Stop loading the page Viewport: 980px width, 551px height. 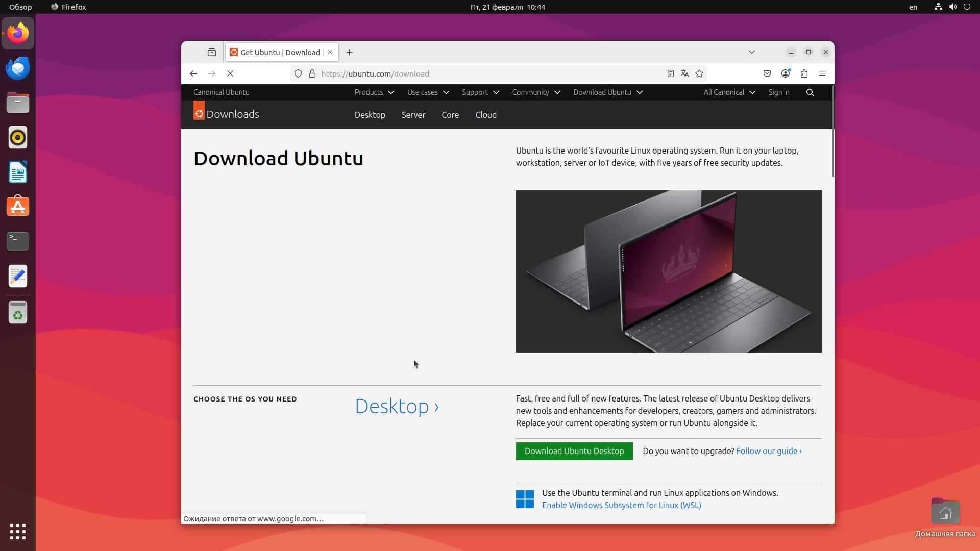coord(230,73)
